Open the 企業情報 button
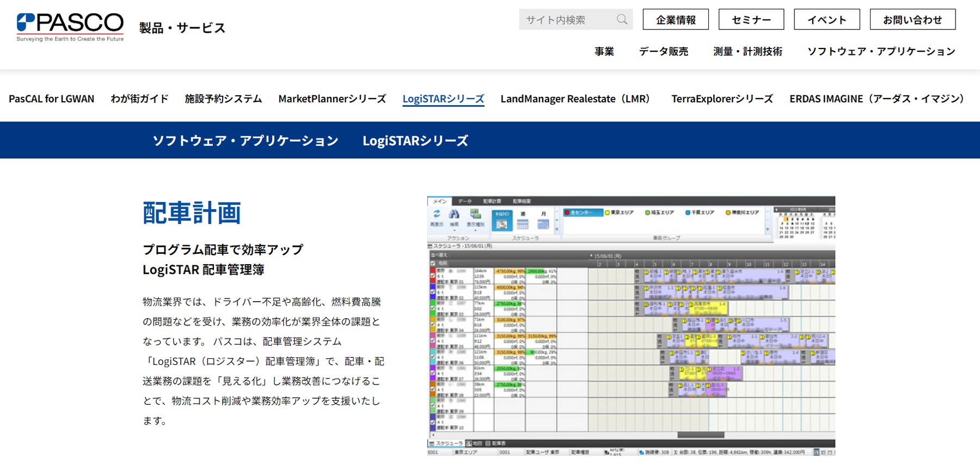The image size is (980, 464). [676, 20]
